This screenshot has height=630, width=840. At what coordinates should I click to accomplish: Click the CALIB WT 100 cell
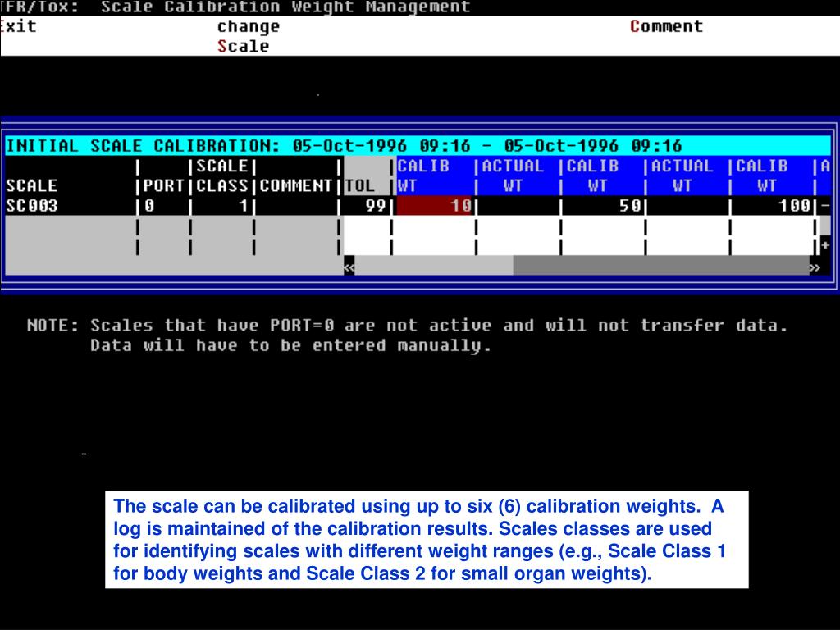click(x=773, y=206)
